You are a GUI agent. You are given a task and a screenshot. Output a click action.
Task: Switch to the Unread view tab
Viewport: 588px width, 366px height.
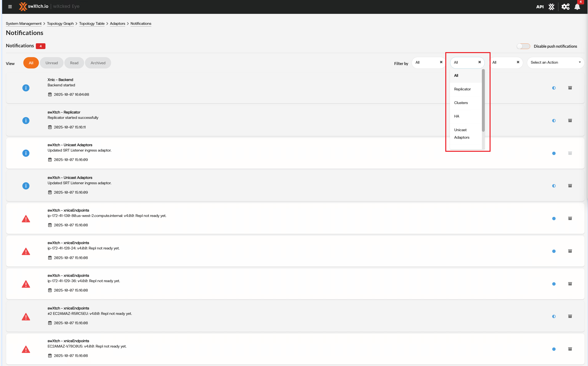click(52, 63)
